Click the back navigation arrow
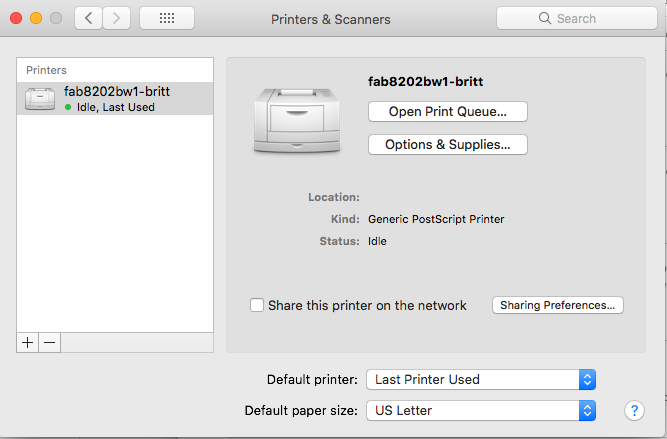 (x=88, y=18)
